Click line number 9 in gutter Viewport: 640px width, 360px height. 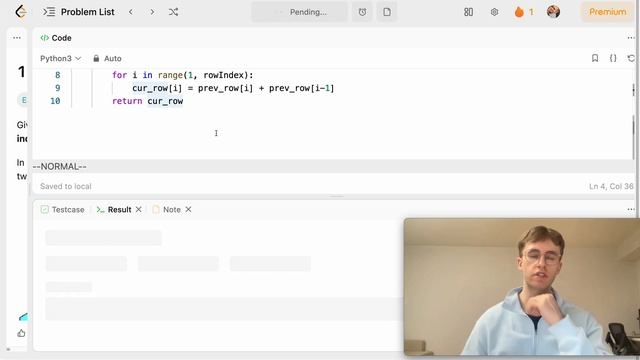pyautogui.click(x=58, y=88)
